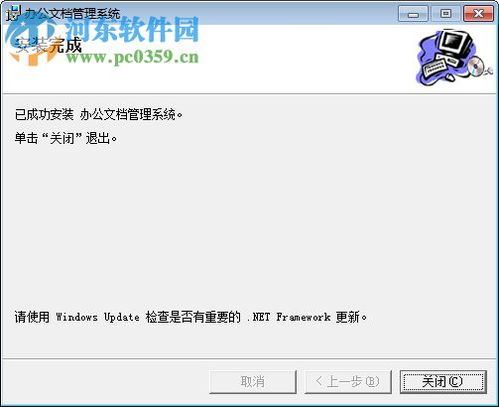Click the keyboard in the banner graphic
The height and width of the screenshot is (407, 499).
(x=437, y=67)
